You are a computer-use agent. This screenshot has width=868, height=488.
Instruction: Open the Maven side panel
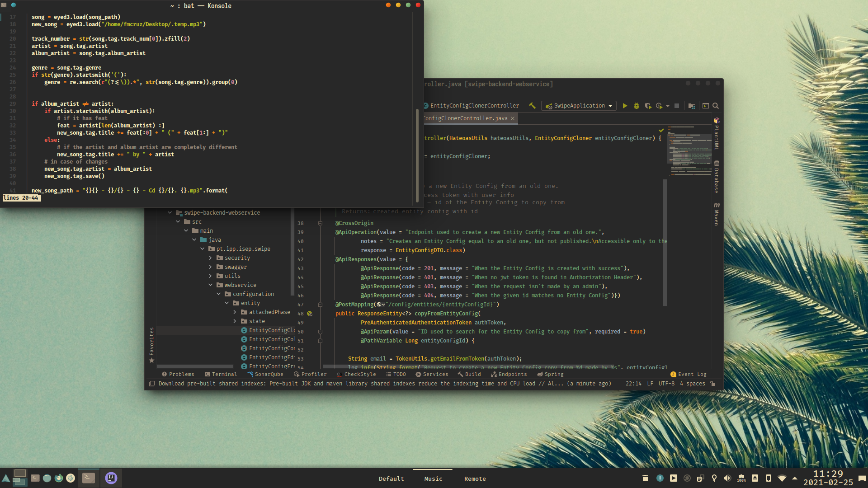(717, 214)
